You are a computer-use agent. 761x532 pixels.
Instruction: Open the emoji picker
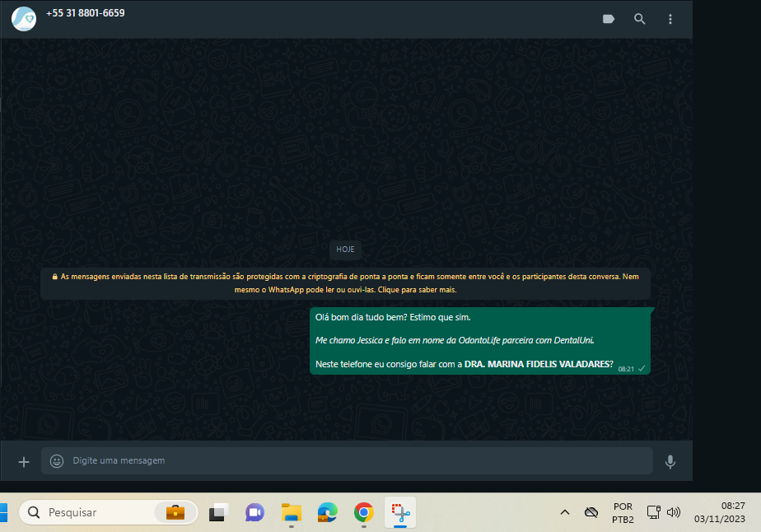click(57, 460)
